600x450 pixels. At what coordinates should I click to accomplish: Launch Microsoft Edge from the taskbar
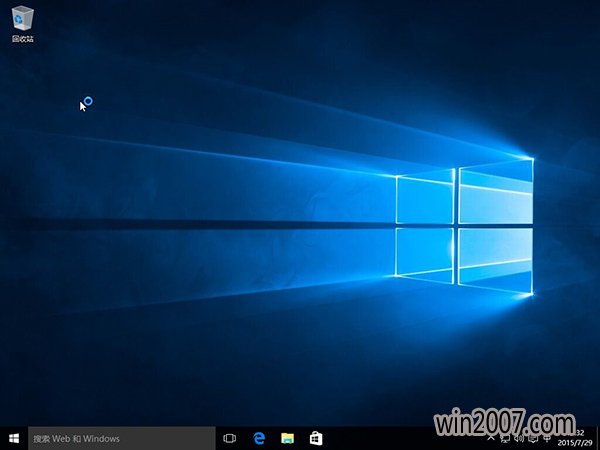259,439
